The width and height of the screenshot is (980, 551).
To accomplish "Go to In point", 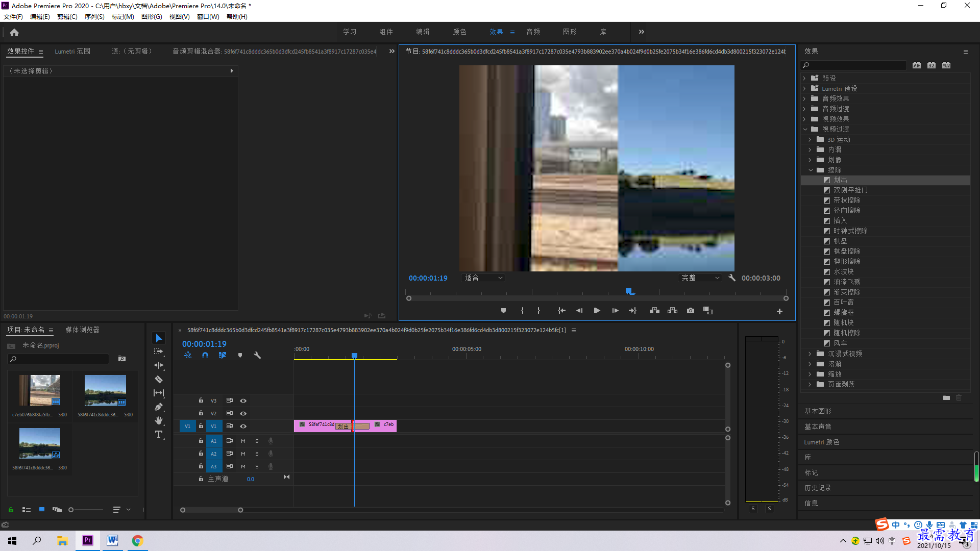I will coord(561,311).
